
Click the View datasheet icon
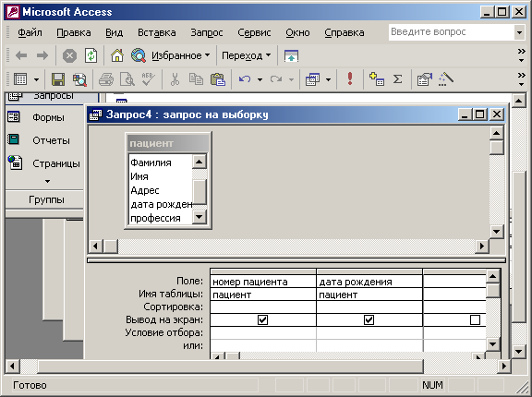click(20, 79)
